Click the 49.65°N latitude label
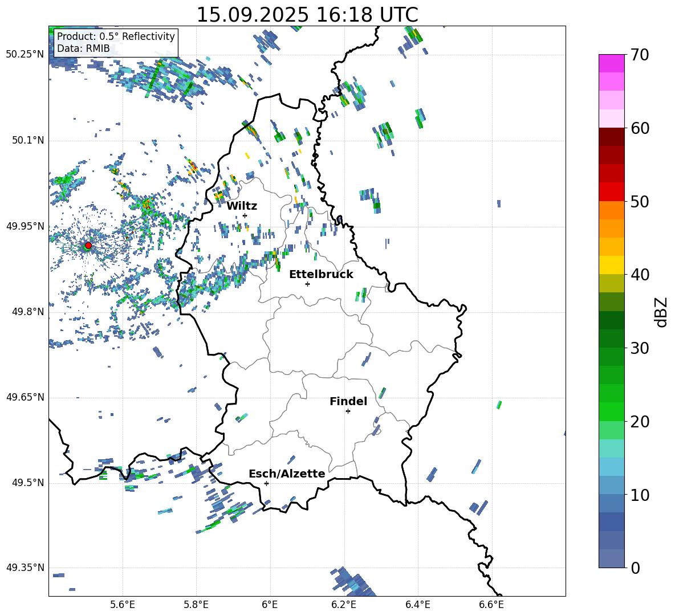 point(25,397)
